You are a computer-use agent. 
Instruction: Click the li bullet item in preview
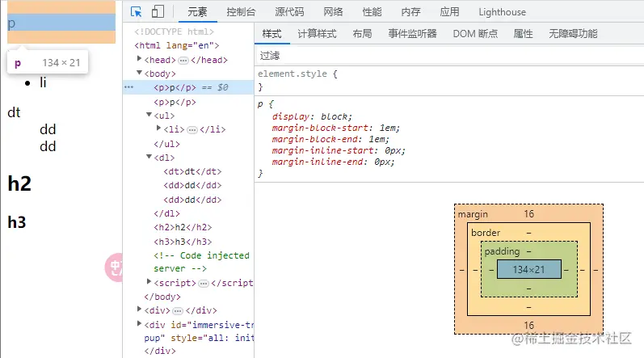43,82
